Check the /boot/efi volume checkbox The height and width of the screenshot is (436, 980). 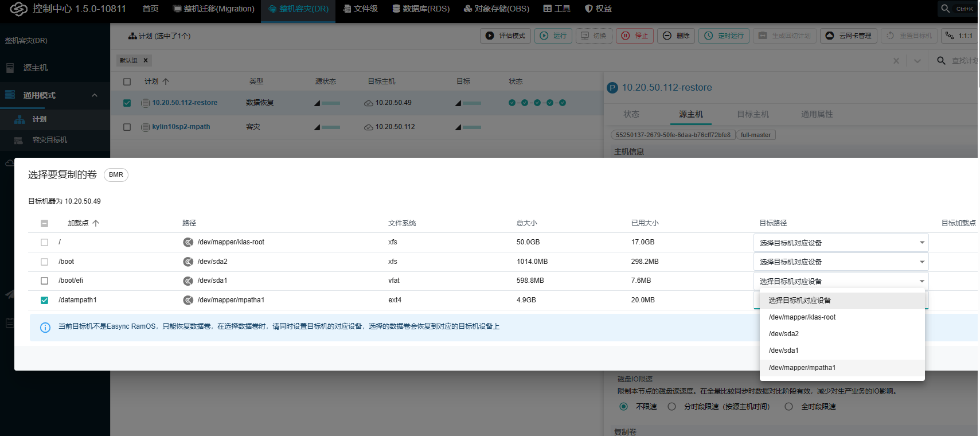pyautogui.click(x=44, y=281)
